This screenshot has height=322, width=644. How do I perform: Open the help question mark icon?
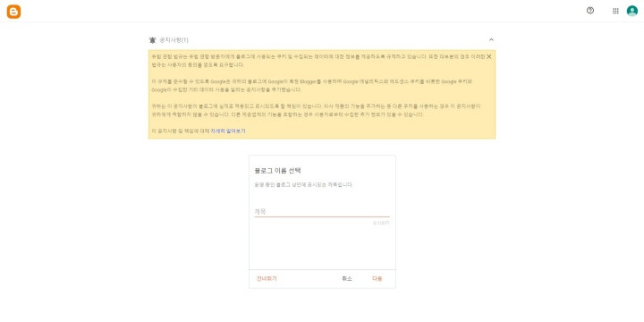[590, 11]
